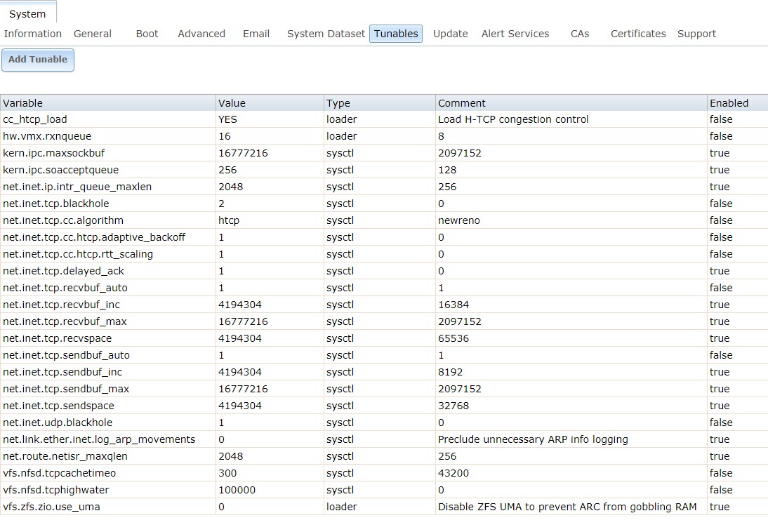768x532 pixels.
Task: Click the Type column header
Action: [x=379, y=103]
